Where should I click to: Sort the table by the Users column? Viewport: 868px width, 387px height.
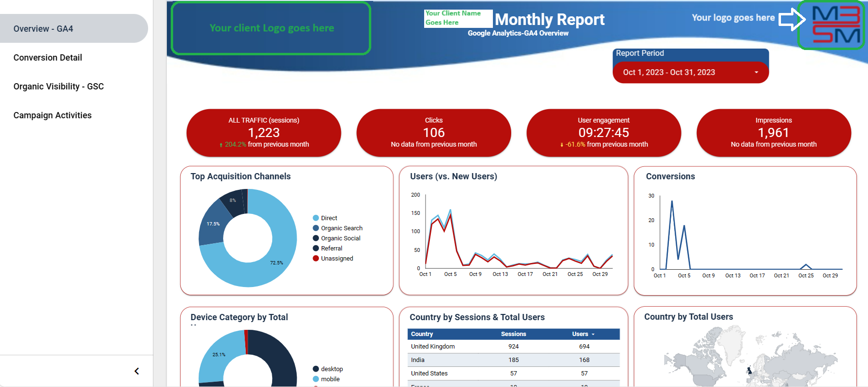coord(580,334)
